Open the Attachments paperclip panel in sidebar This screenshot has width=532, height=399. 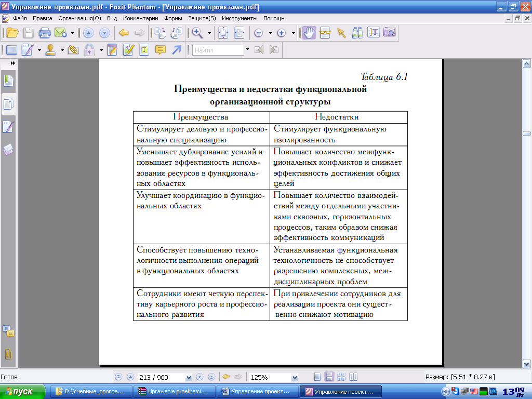pos(8,354)
